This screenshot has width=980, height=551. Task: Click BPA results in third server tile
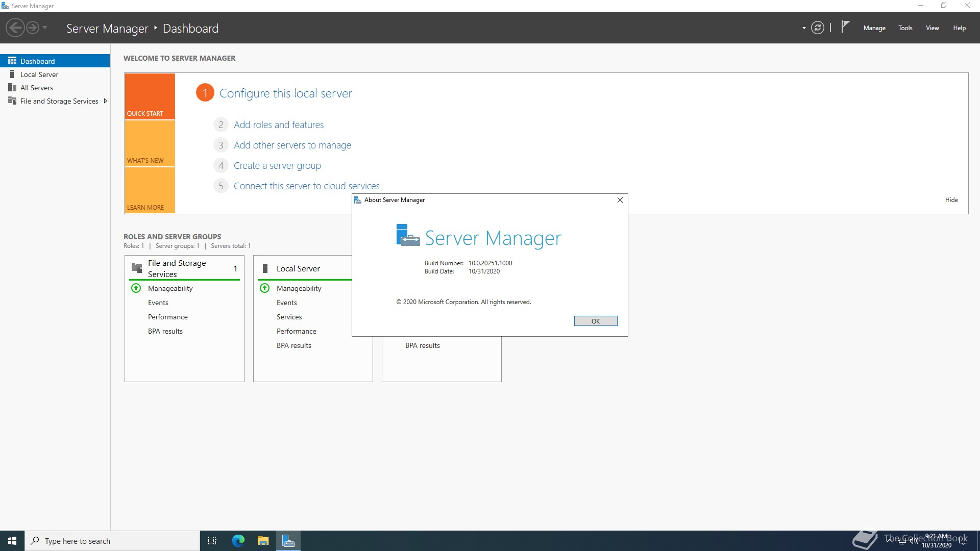click(x=423, y=345)
